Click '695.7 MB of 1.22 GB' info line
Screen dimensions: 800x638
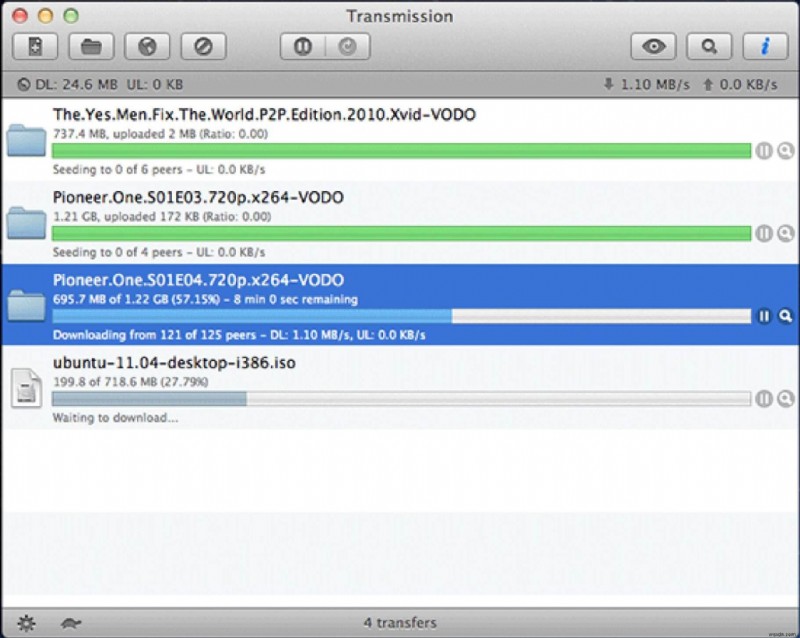(205, 299)
